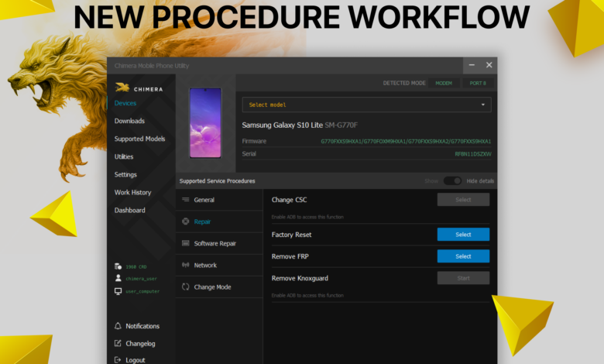Select the Repair lifebuoy icon
The height and width of the screenshot is (364, 604).
coord(186,221)
